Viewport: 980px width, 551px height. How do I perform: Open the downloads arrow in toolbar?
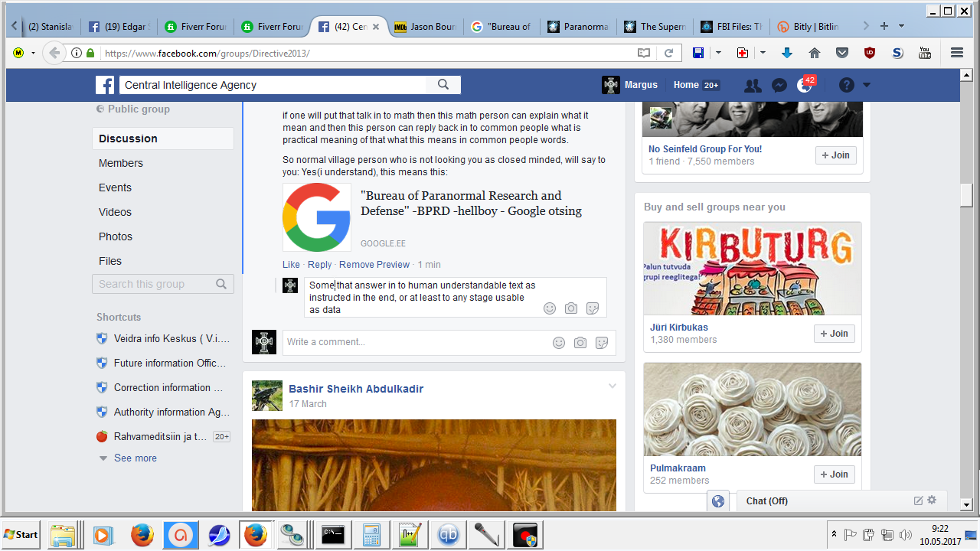point(787,53)
